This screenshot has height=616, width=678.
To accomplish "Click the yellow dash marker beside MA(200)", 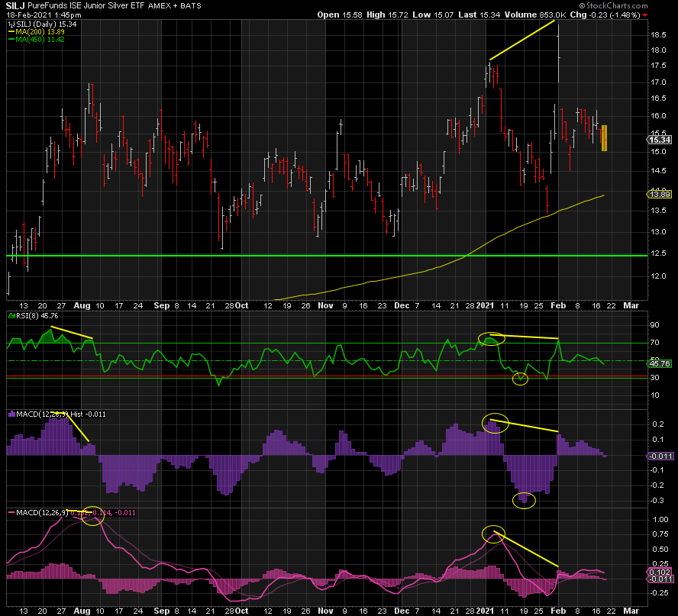I will (11, 32).
